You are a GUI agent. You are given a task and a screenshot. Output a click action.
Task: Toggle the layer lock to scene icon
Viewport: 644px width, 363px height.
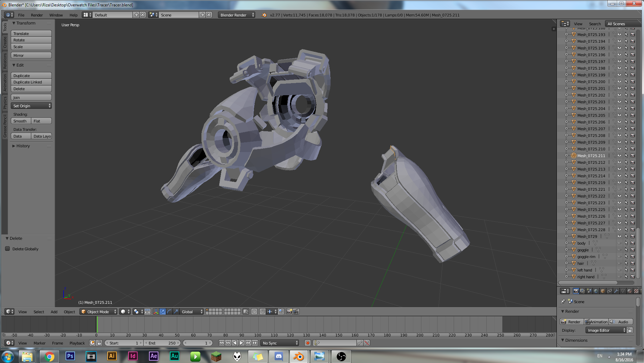(246, 312)
